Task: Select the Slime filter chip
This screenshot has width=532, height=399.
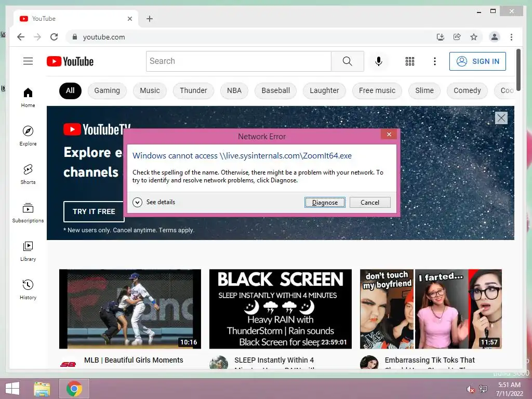Action: point(424,90)
